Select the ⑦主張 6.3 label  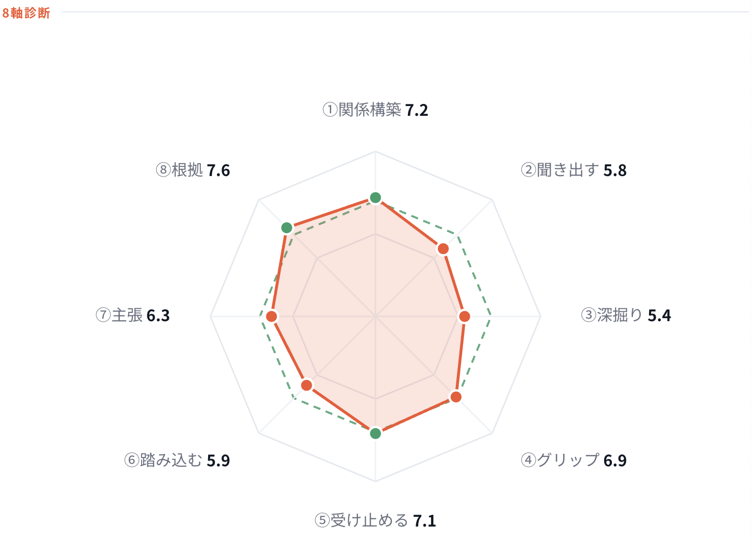coord(133,315)
